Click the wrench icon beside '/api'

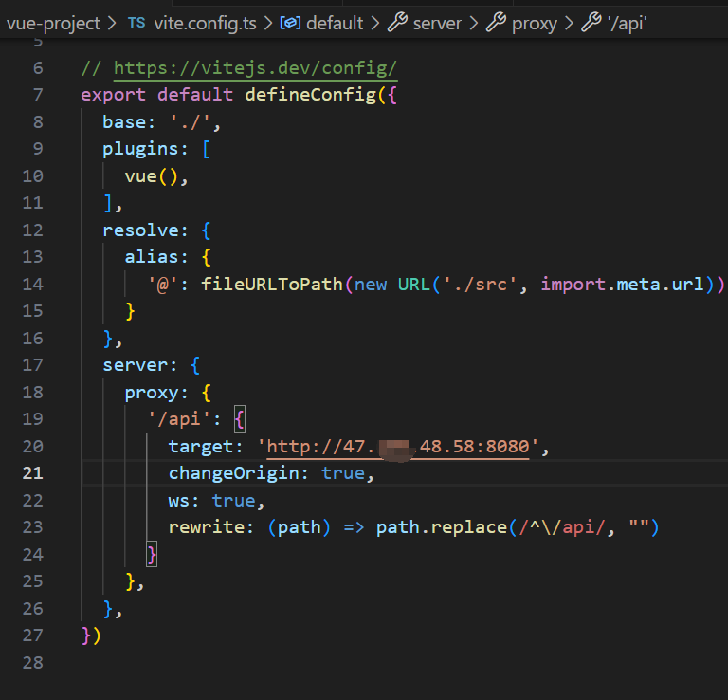[591, 23]
